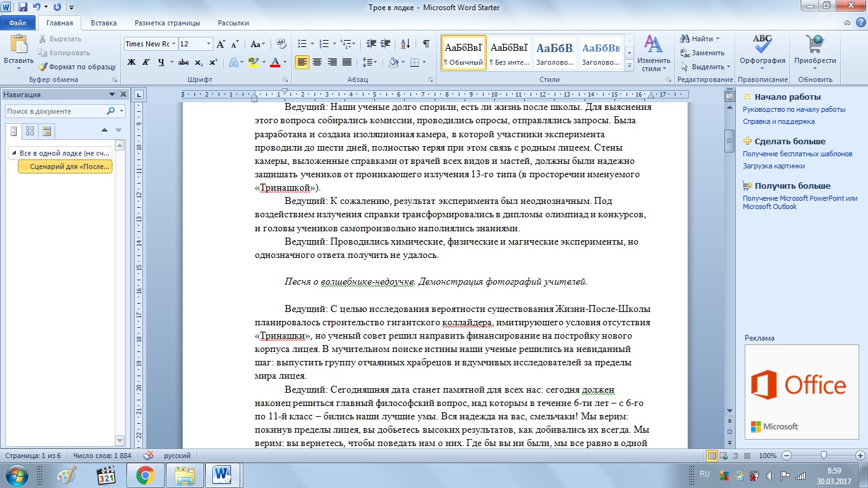The width and height of the screenshot is (868, 488).
Task: Apply the Обычный style
Action: 464,52
